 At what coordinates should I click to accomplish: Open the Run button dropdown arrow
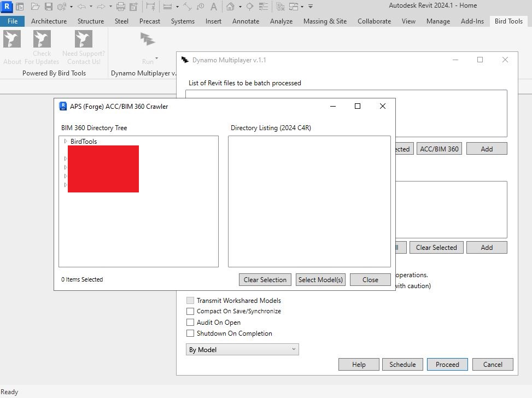(156, 58)
